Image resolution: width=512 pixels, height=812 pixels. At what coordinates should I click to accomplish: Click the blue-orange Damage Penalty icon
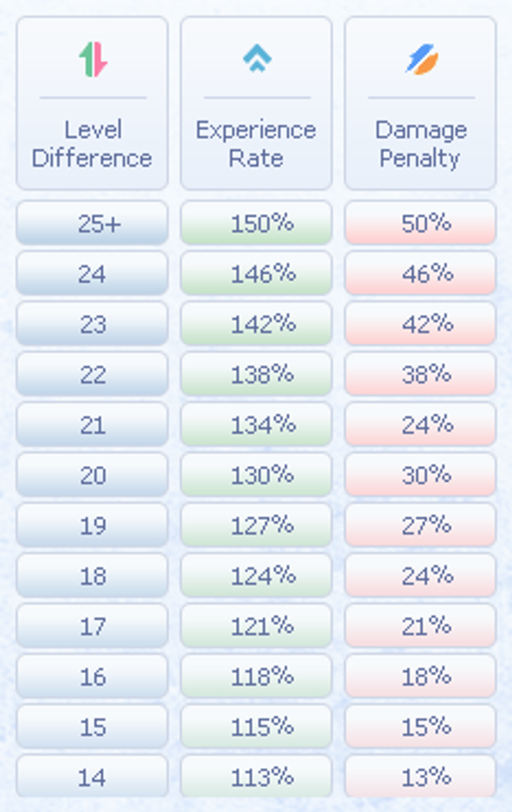(x=421, y=60)
